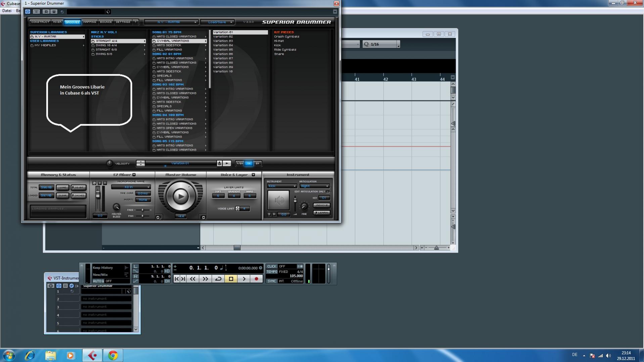Viewport: 644px width, 362px height.
Task: Fast forward in the transport panel
Action: (205, 279)
